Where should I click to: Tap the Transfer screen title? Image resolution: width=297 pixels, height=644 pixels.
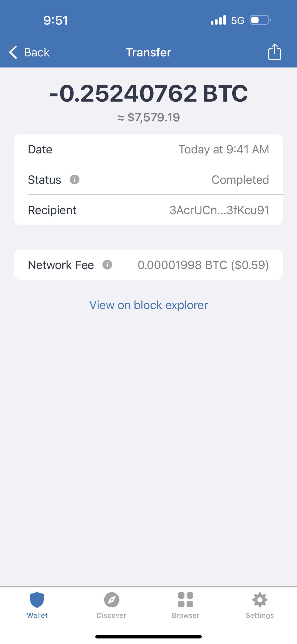click(x=148, y=52)
